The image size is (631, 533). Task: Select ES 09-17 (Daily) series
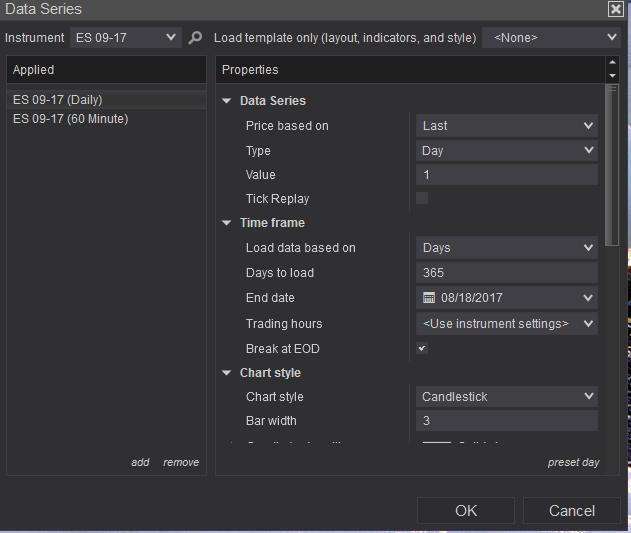(58, 100)
